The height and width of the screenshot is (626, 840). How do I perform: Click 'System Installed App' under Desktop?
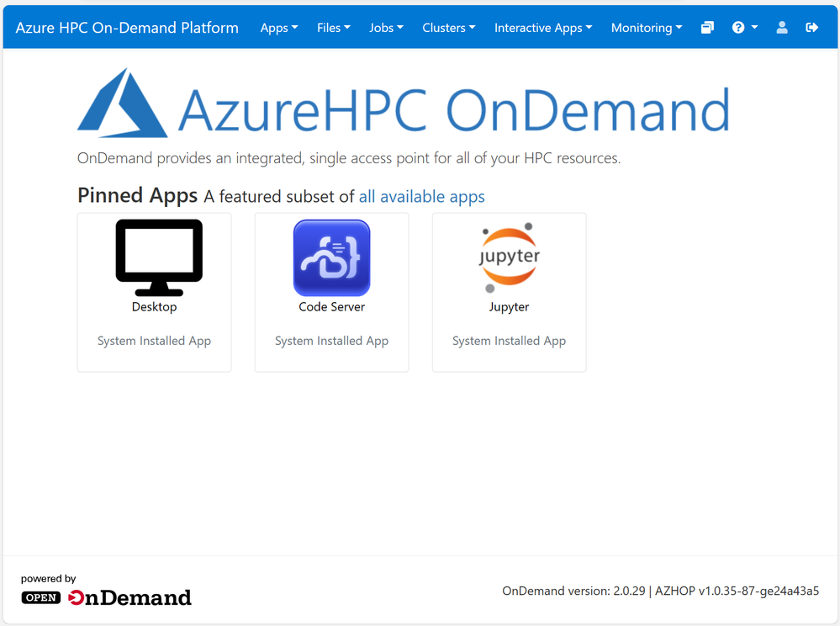pos(154,341)
